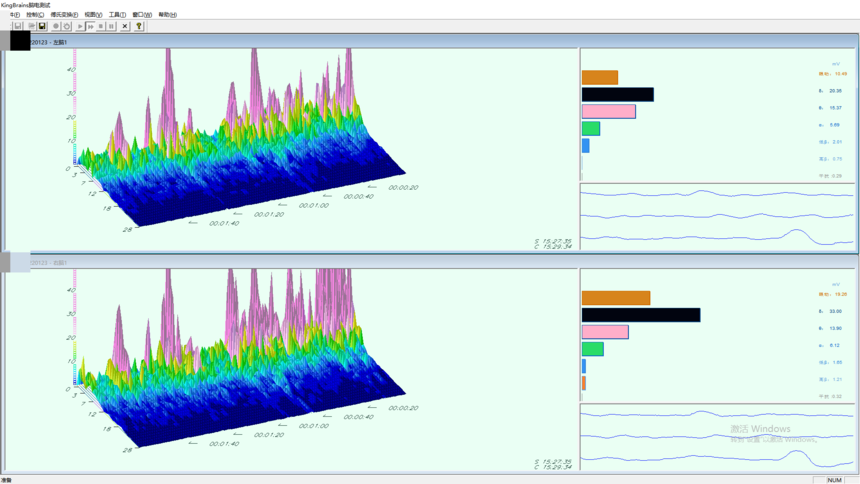Click the 33.00 value in right-brain panel
This screenshot has height=484, width=860.
(x=835, y=311)
